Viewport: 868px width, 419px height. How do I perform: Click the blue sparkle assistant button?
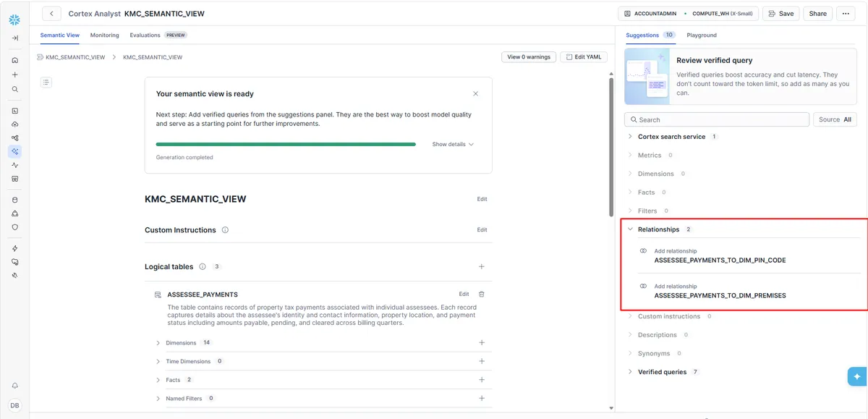857,376
